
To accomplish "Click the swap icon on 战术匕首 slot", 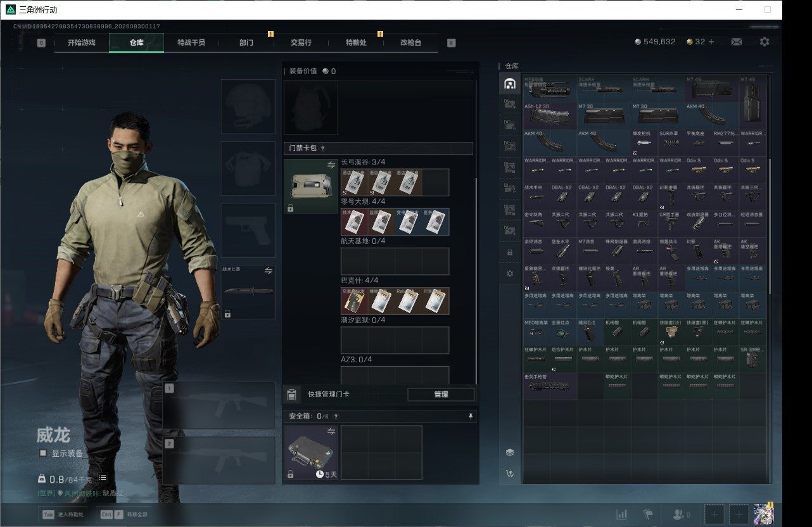I will click(268, 270).
